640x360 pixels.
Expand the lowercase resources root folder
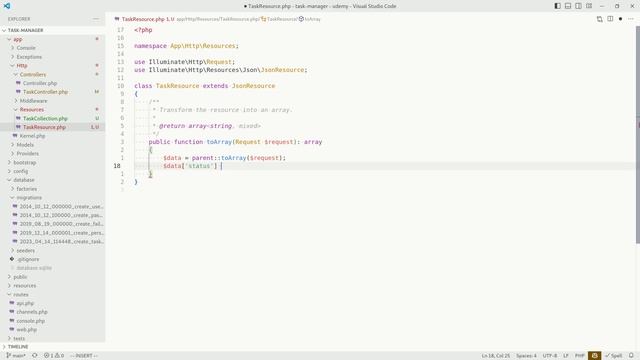click(x=24, y=286)
